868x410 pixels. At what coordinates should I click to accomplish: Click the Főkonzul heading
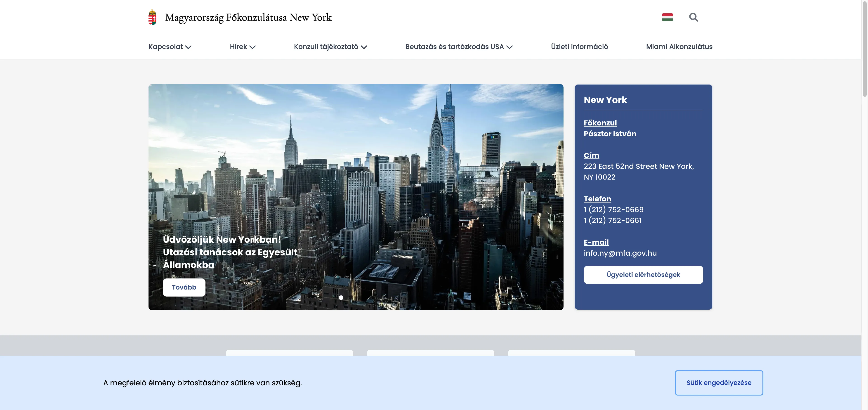[600, 123]
